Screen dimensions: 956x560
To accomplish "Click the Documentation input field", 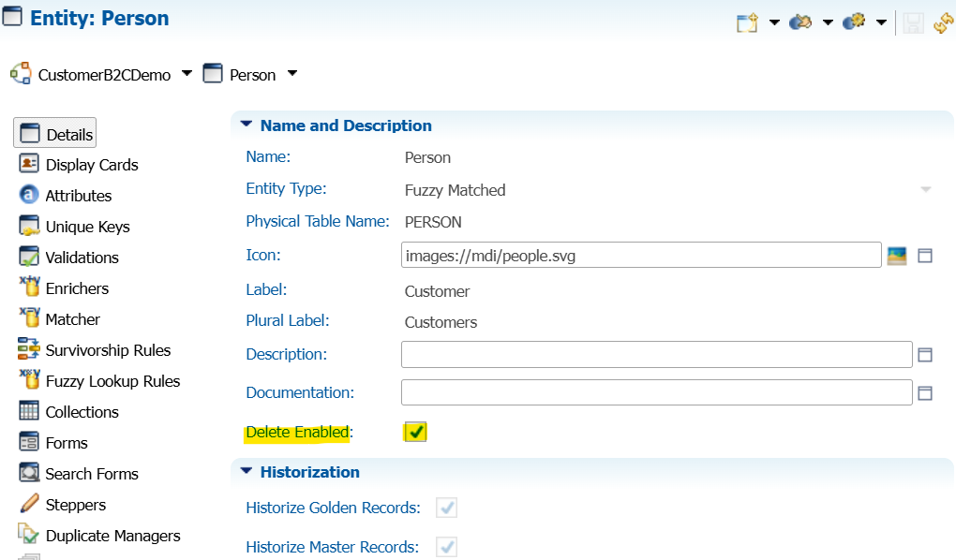I will coord(657,392).
